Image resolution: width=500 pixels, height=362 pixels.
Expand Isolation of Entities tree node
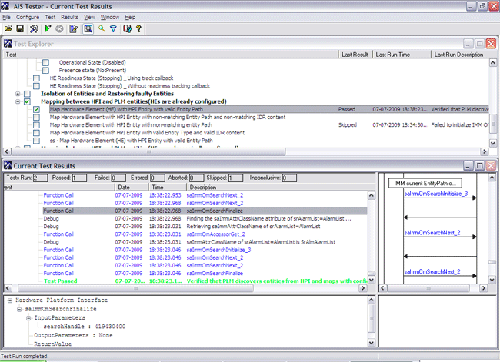click(x=18, y=94)
